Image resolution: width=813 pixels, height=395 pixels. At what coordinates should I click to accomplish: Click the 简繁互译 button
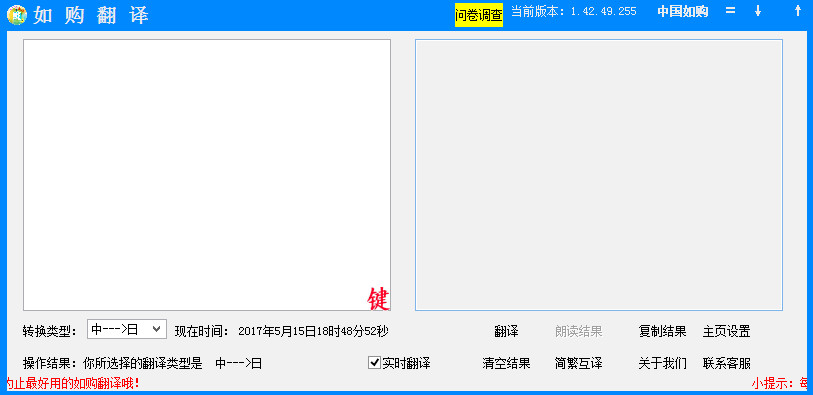[579, 363]
